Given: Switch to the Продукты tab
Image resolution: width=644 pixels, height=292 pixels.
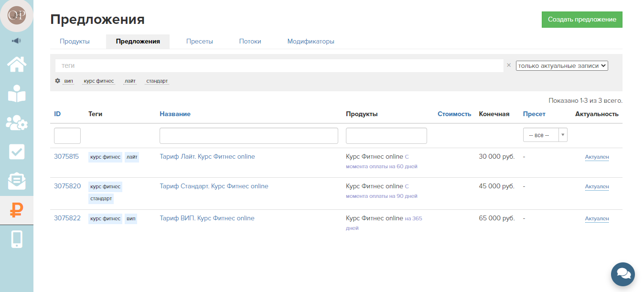Looking at the screenshot, I should point(75,42).
